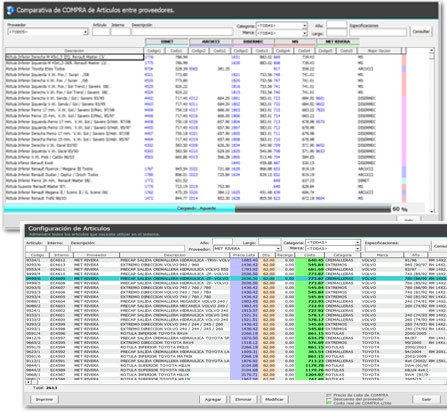Click the Descripción input field in Comparativa window
Screen dimensions: 447x412
(x=182, y=32)
